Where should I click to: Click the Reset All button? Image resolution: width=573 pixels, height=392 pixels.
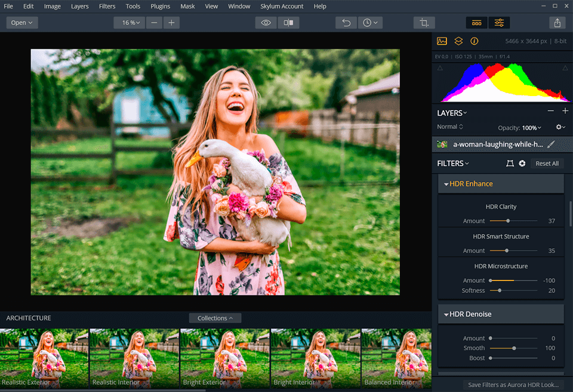click(x=547, y=163)
